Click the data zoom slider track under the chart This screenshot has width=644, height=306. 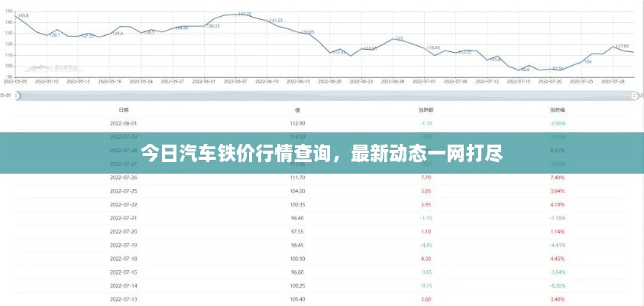pyautogui.click(x=325, y=96)
